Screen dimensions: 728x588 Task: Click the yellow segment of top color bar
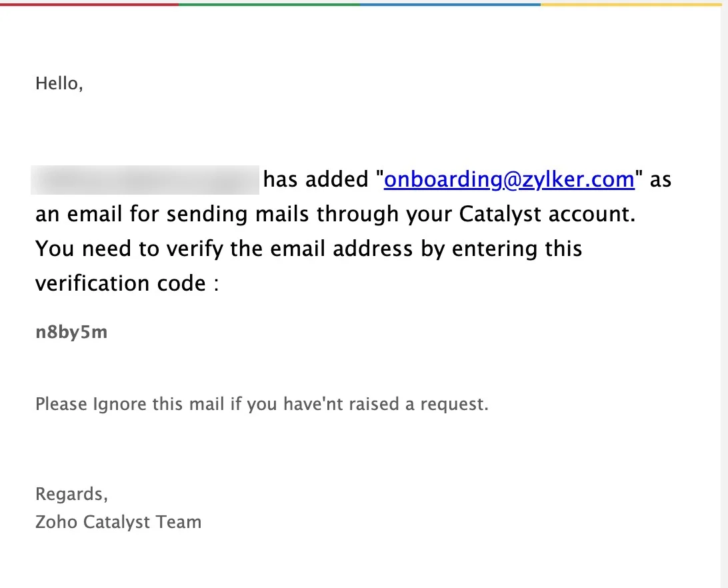631,3
